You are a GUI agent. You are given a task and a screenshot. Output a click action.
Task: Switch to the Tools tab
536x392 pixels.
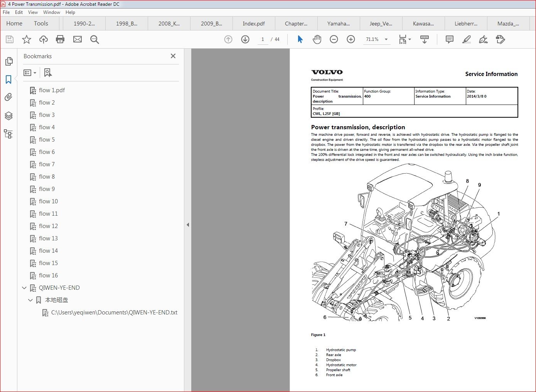point(41,24)
